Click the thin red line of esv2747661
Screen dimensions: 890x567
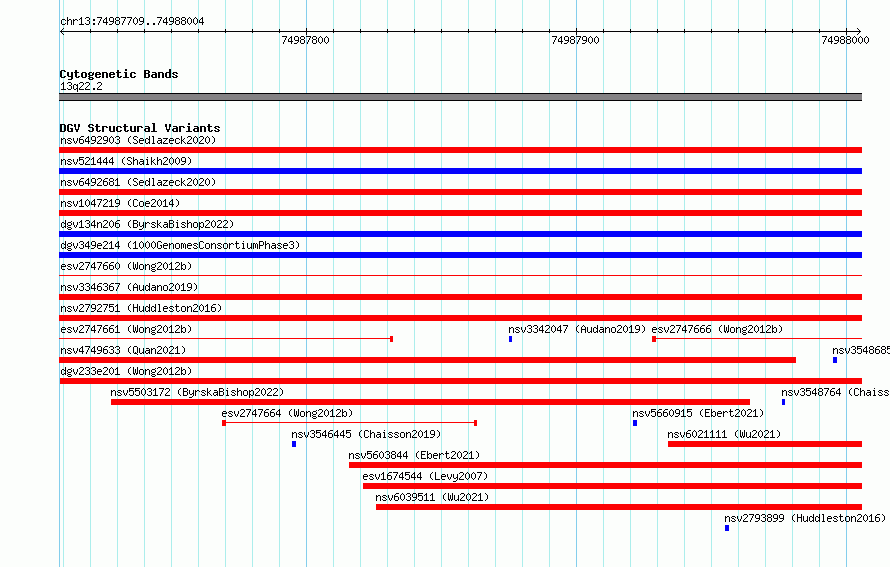pyautogui.click(x=225, y=339)
